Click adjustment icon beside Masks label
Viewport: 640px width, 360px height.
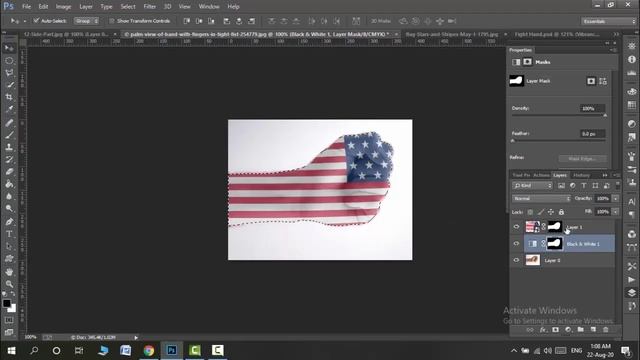click(516, 62)
